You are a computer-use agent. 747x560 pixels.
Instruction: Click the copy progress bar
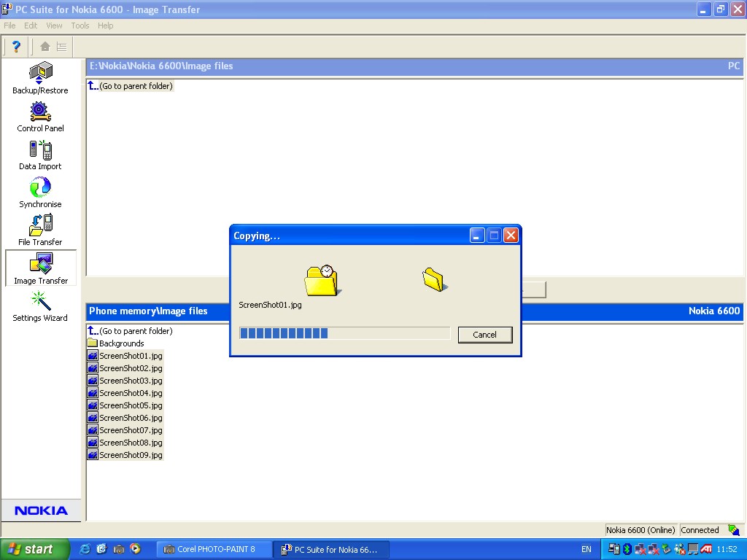[344, 333]
